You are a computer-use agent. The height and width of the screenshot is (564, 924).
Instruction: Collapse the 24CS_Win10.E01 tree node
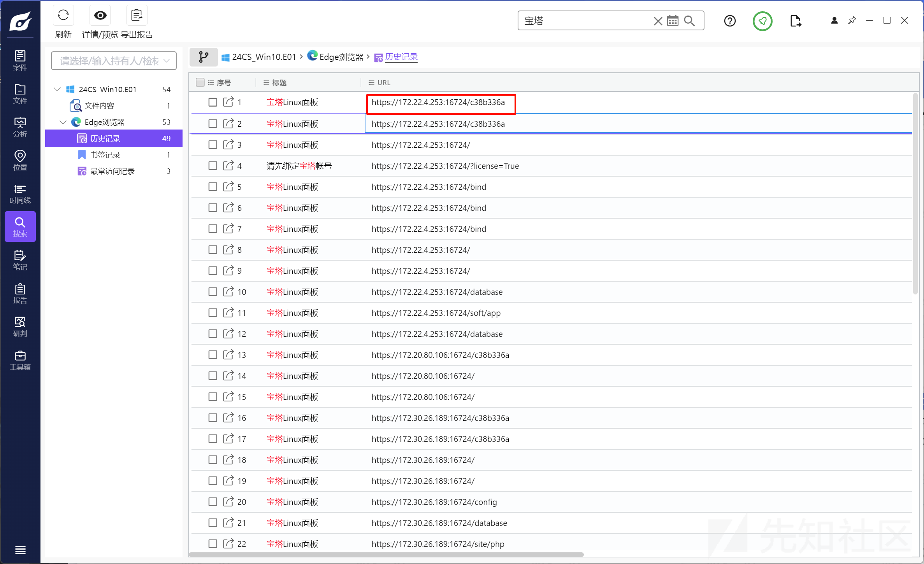57,89
